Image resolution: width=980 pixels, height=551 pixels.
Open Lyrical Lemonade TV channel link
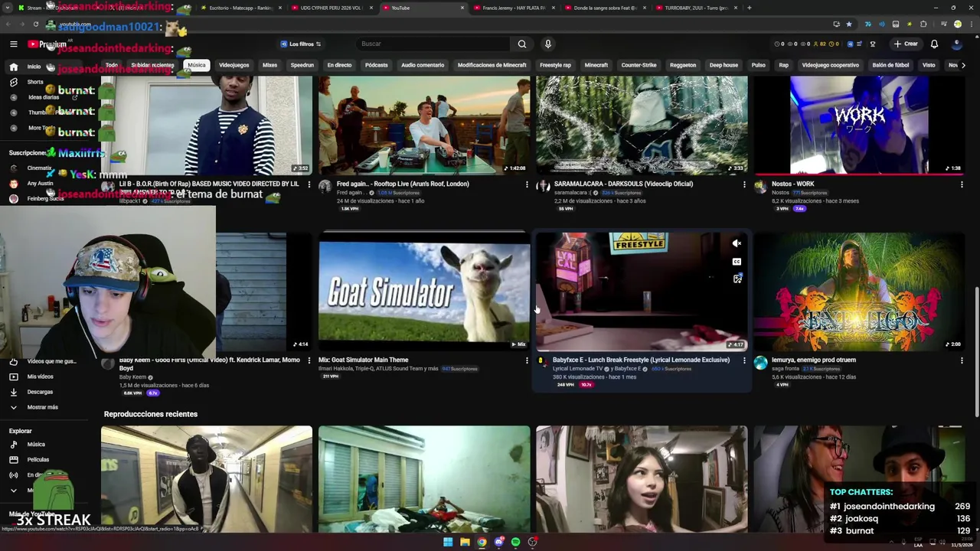tap(577, 369)
